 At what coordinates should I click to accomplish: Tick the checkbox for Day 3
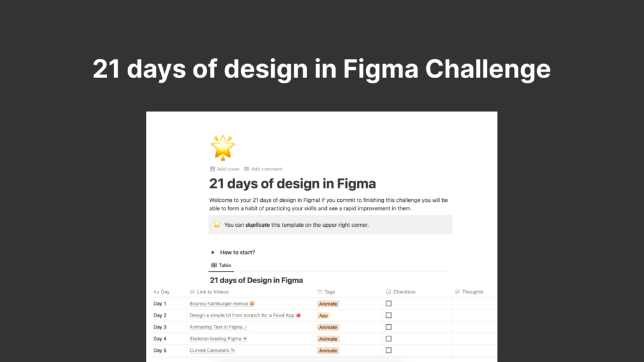click(388, 327)
